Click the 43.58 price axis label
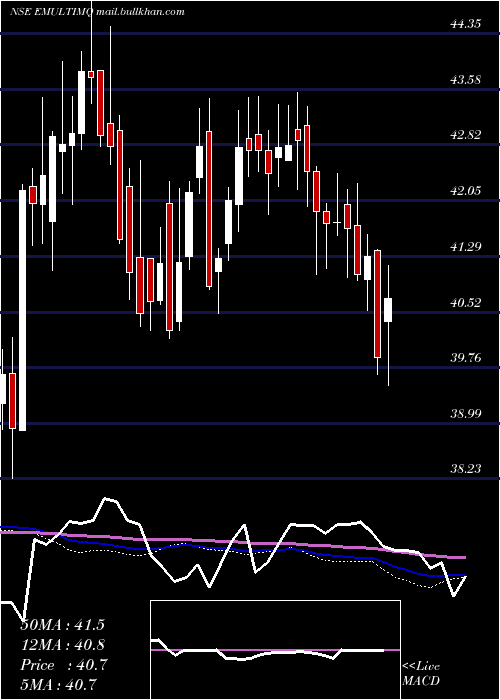Image resolution: width=500 pixels, height=700 pixels. (x=466, y=80)
